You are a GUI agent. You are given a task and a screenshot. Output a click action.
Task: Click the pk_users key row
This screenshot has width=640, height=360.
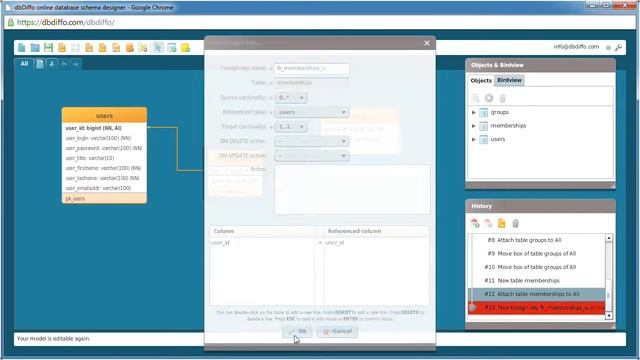pos(104,199)
